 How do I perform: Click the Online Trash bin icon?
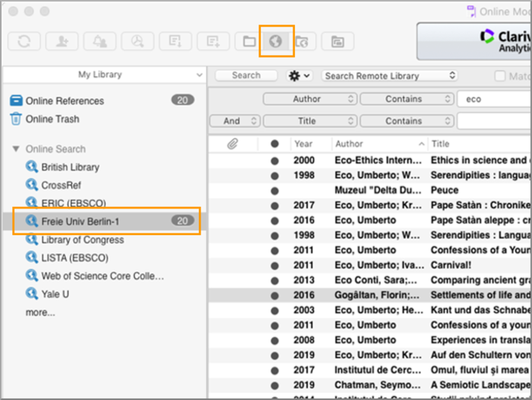[x=16, y=119]
